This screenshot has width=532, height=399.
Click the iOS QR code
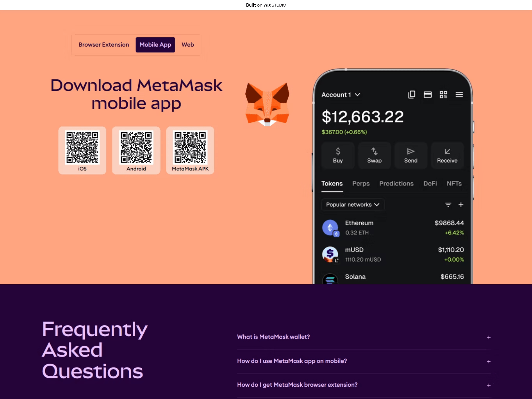(82, 148)
